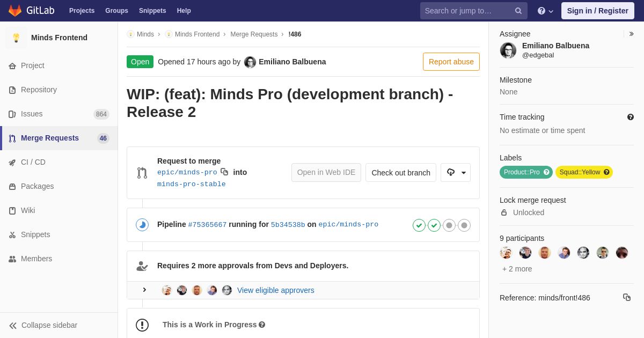Click the Merge Requests count badge 46

click(103, 138)
